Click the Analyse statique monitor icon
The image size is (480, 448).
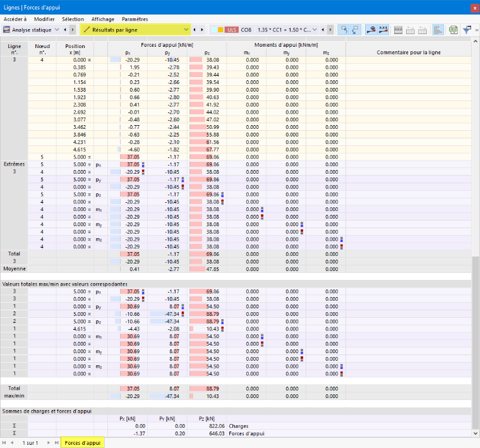click(x=6, y=30)
